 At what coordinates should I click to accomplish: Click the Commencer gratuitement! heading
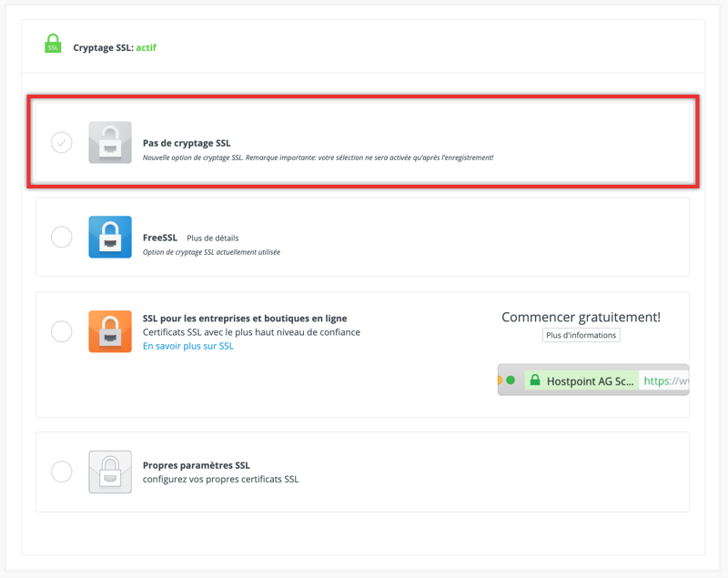581,317
